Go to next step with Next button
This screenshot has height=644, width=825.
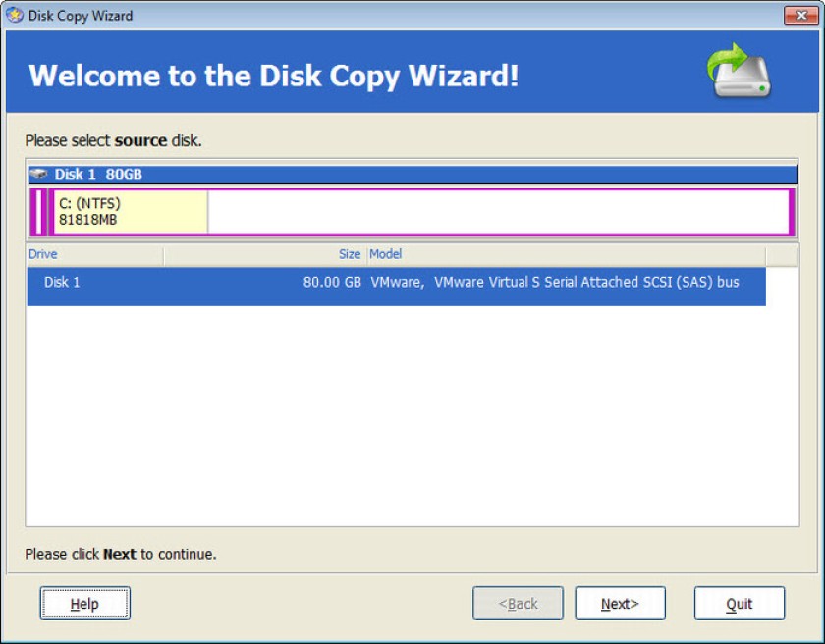[x=620, y=604]
